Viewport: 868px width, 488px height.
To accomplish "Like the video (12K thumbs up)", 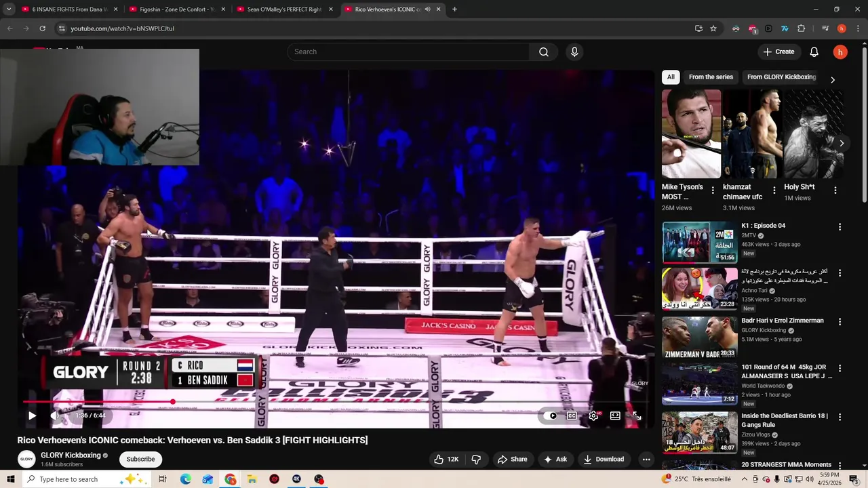I will [x=446, y=459].
